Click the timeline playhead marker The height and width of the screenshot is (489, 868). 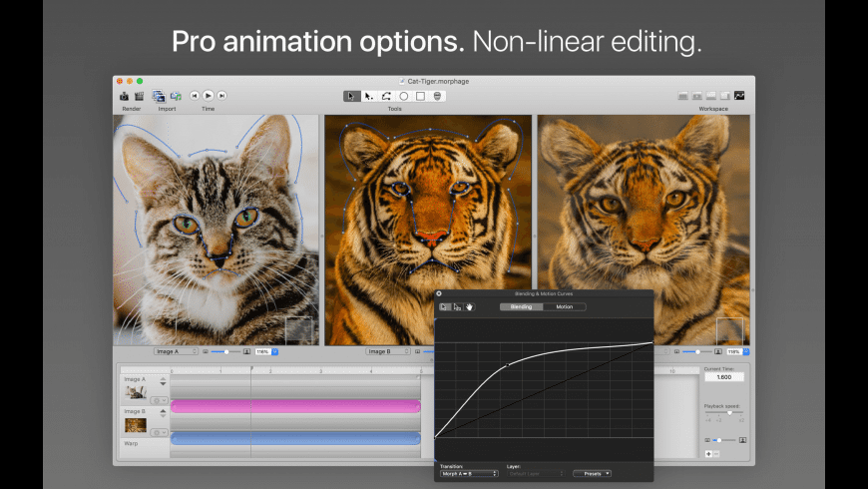click(x=251, y=369)
